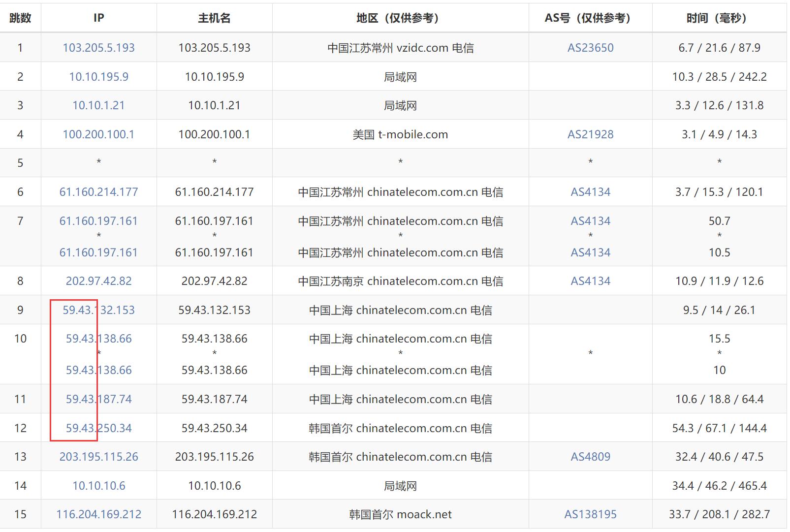Screen dimensions: 790x532
Task: Click time value 3.7 / 15.3 / 120.1
Action: 719,192
